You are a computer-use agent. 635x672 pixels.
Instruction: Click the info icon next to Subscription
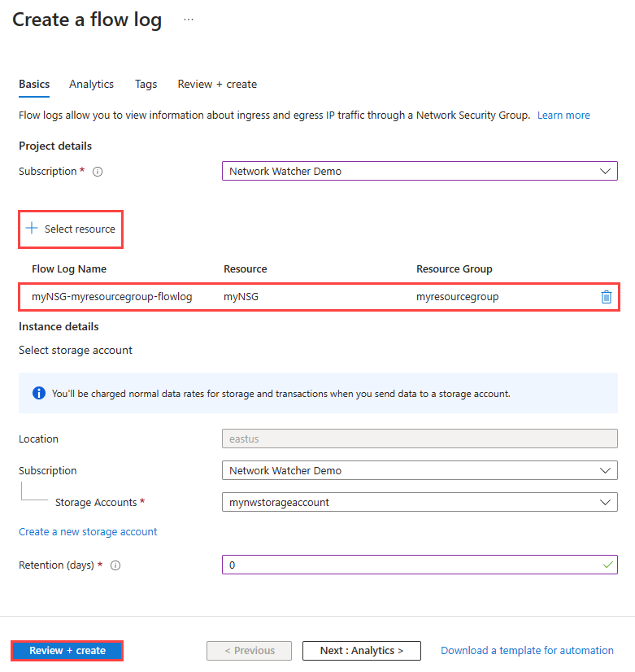coord(98,172)
